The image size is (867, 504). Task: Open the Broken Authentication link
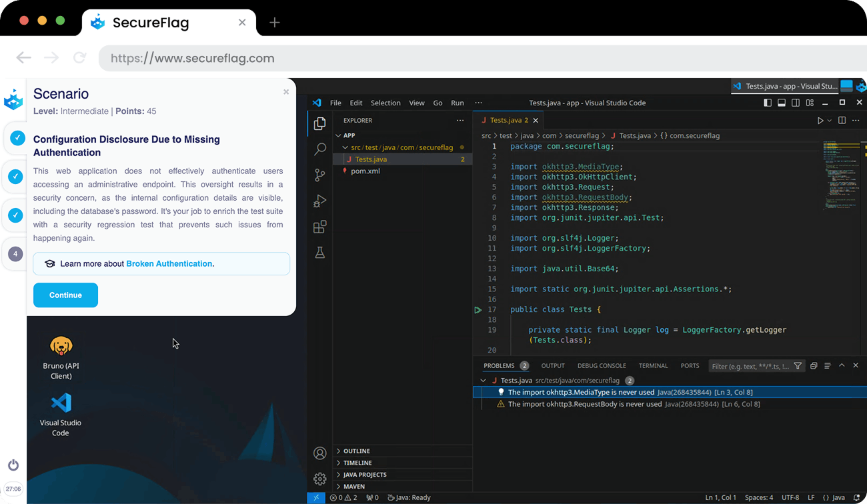(x=169, y=263)
